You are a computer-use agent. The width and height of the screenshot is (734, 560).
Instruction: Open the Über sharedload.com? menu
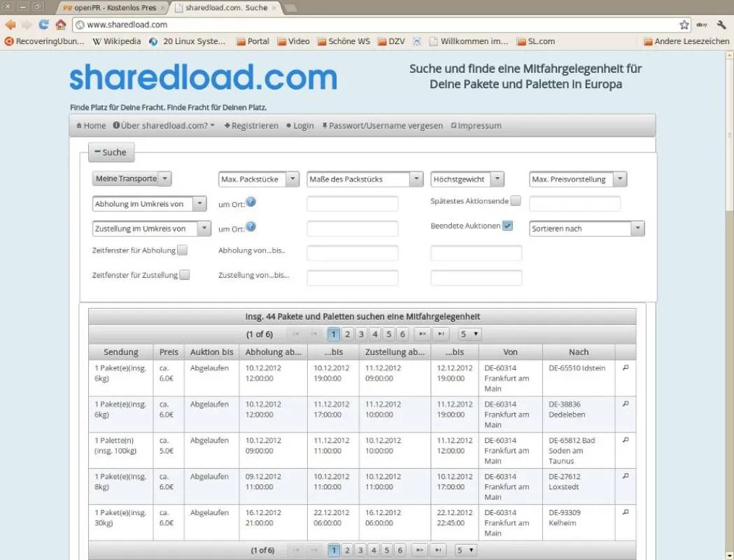164,125
